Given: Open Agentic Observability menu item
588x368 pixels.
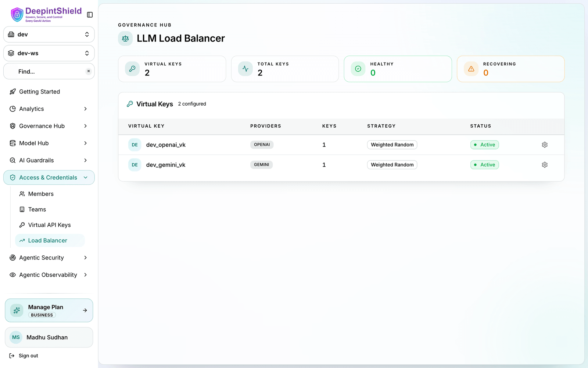Looking at the screenshot, I should click(x=48, y=275).
